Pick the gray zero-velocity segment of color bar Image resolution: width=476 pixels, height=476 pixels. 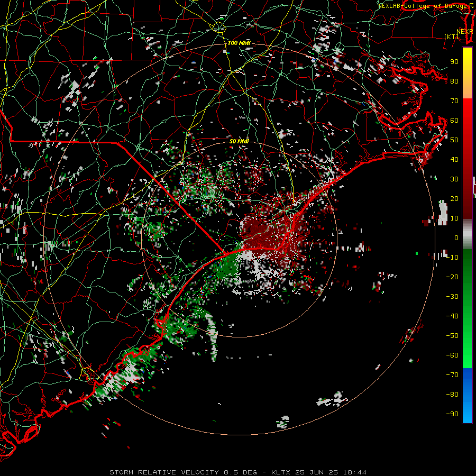(x=467, y=234)
